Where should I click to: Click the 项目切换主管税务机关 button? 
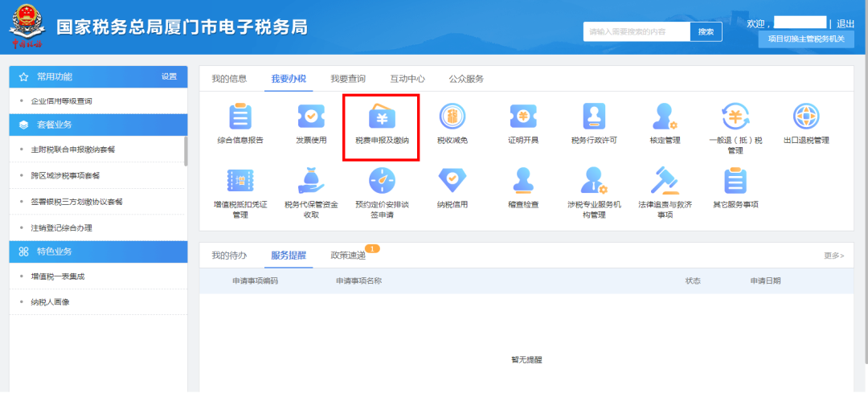pos(806,39)
